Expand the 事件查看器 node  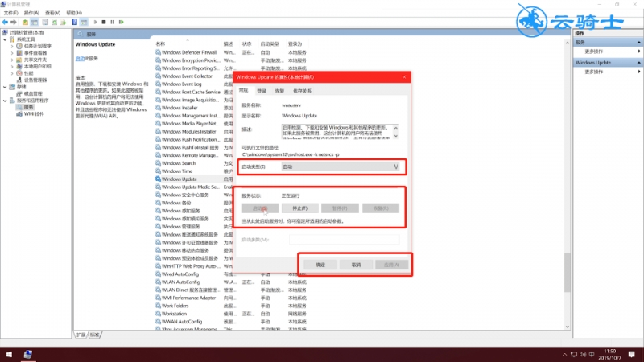coord(12,53)
